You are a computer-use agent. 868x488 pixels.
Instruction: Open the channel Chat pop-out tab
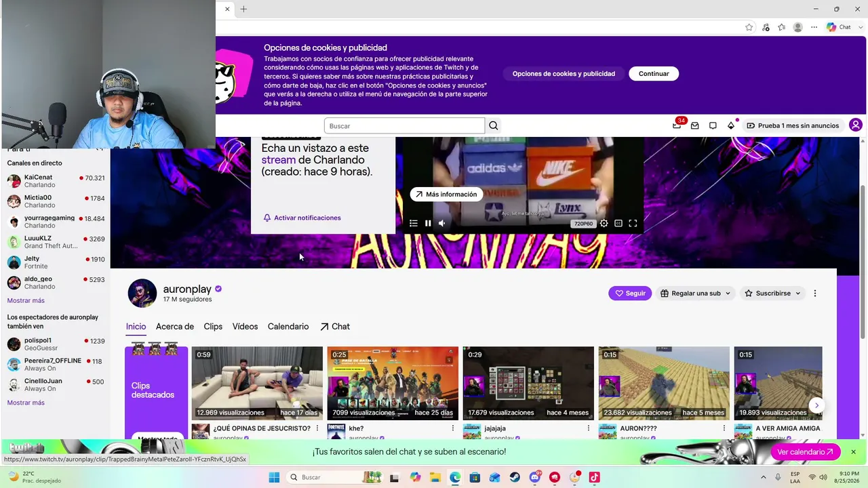(x=335, y=327)
